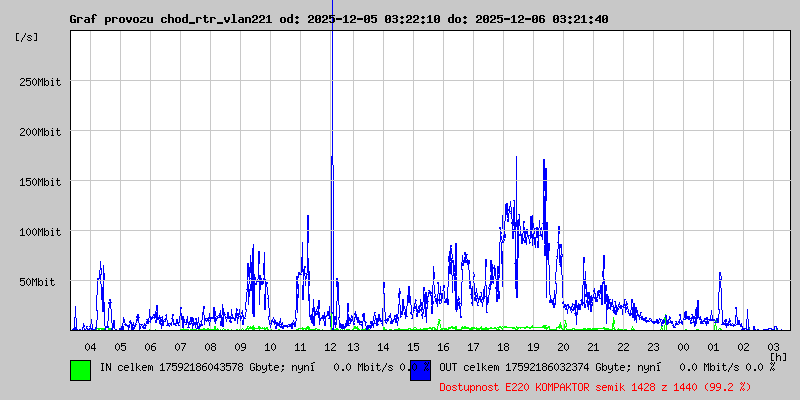The image size is (800, 400).
Task: Click the '250Mbit' y-axis label
Action: pyautogui.click(x=40, y=82)
